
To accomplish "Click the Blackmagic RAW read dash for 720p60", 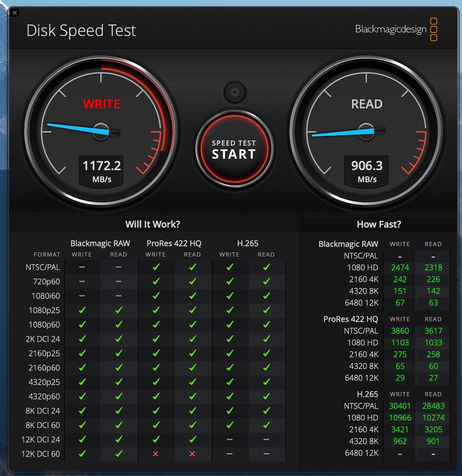I will click(x=118, y=282).
